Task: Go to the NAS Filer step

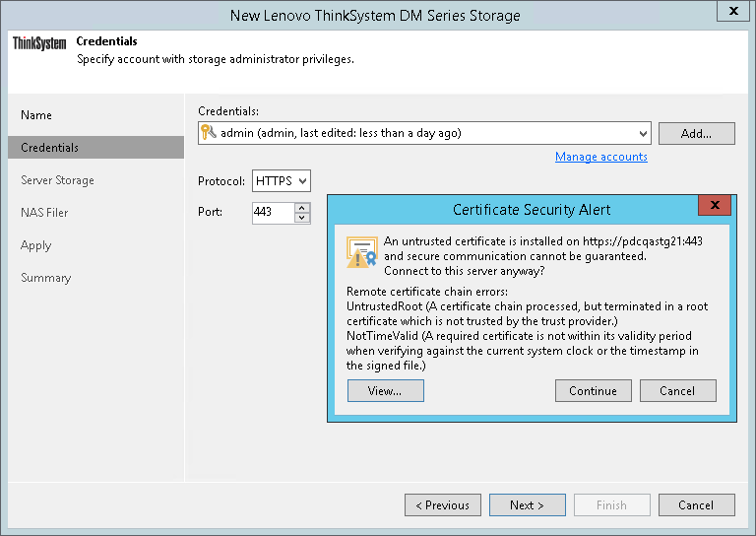Action: [x=44, y=213]
